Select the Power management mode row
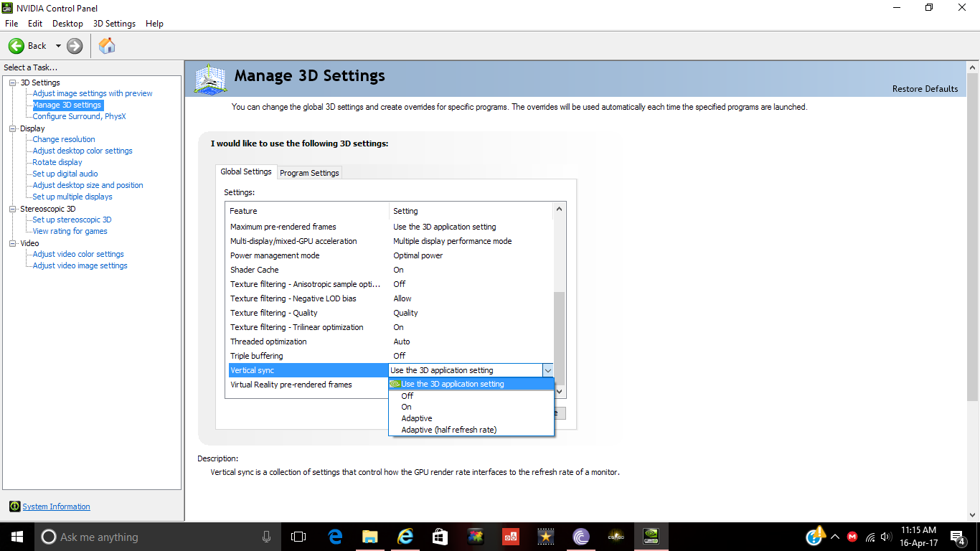Viewport: 980px width, 551px height. coord(390,255)
